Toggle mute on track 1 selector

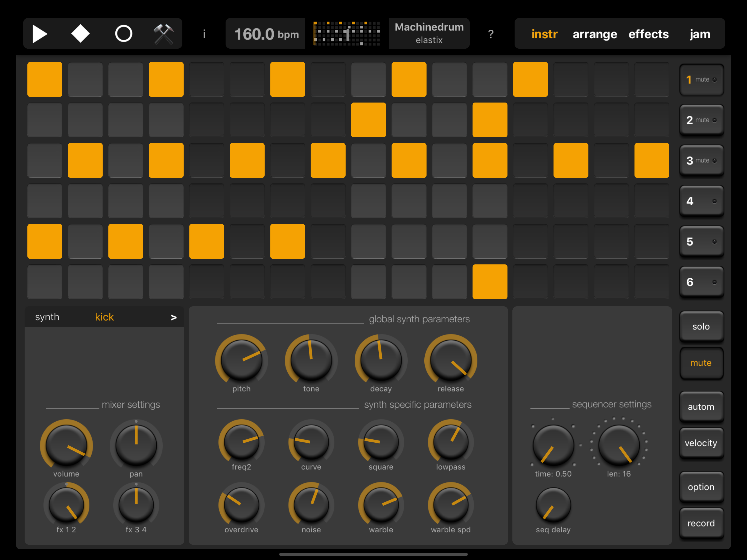[x=701, y=80]
